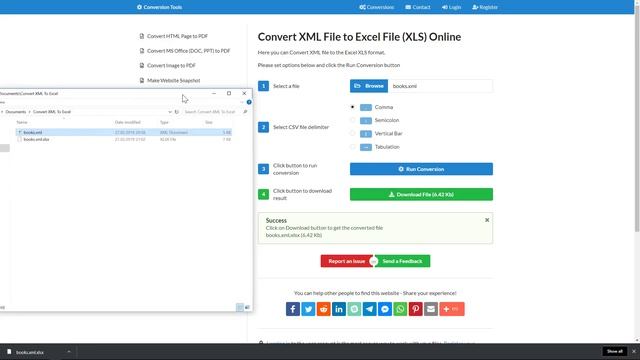Share the site on WhatsApp
Viewport: 640px width, 360px height.
coord(400,309)
